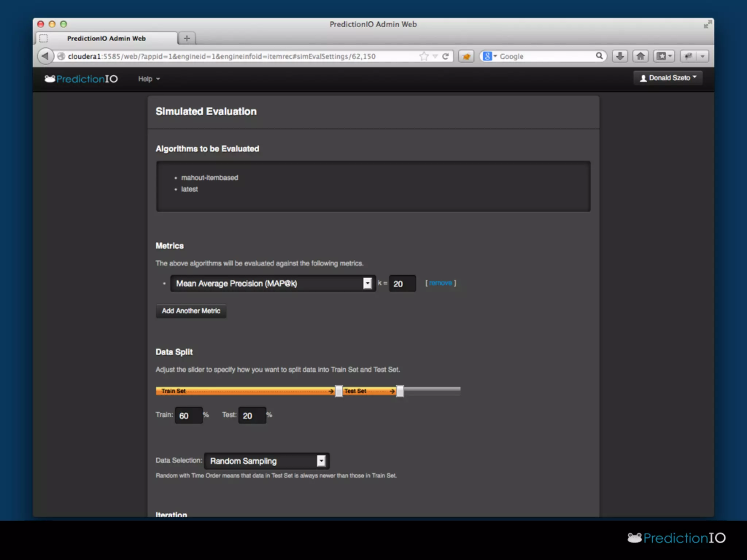Click the Simulated Evaluation heading
This screenshot has width=747, height=560.
pos(206,111)
